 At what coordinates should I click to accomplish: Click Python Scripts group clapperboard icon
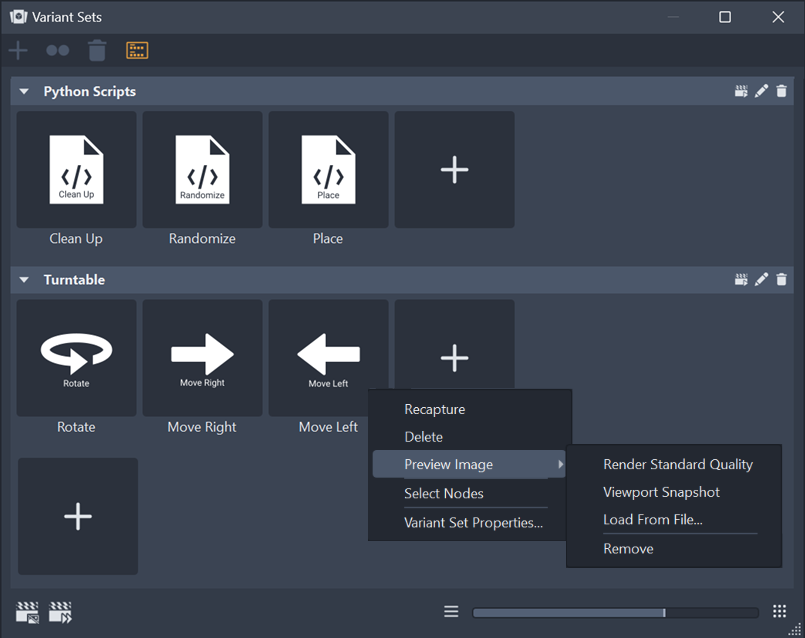741,91
